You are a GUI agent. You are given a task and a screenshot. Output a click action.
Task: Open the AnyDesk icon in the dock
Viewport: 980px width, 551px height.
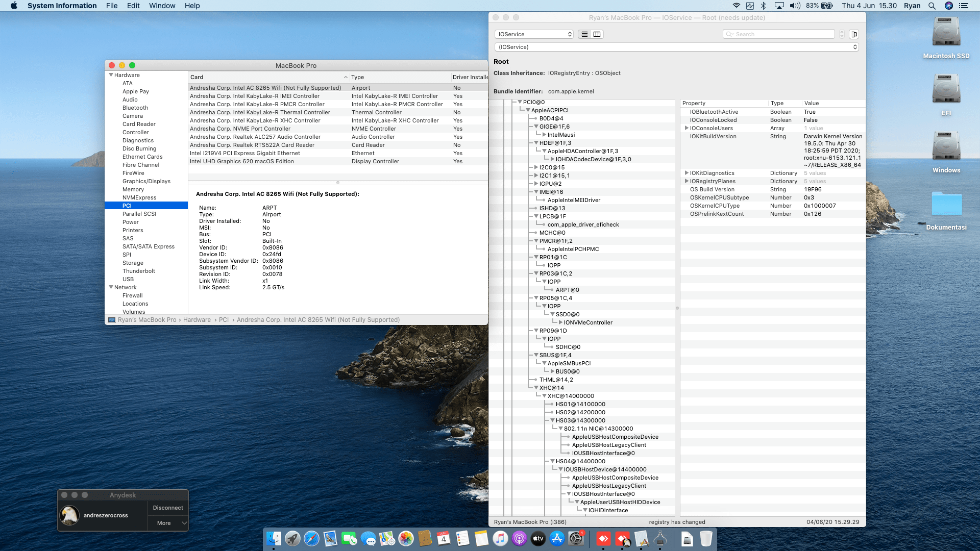603,539
